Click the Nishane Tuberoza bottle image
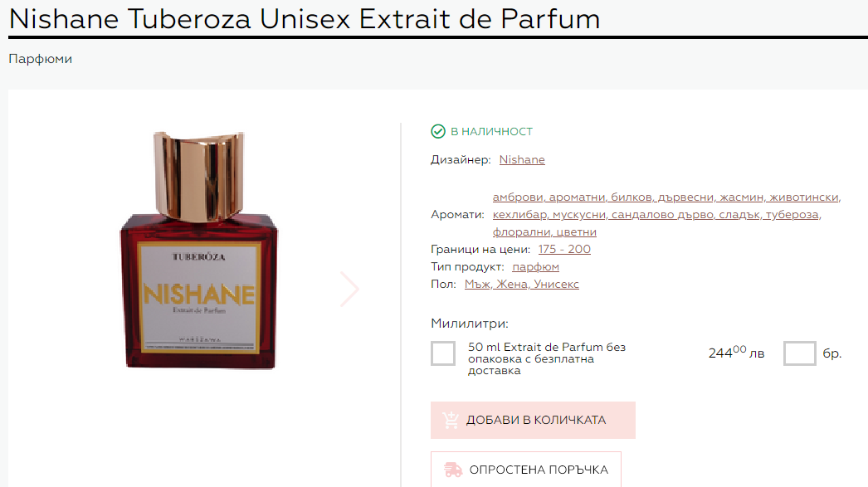This screenshot has width=868, height=487. [x=198, y=251]
